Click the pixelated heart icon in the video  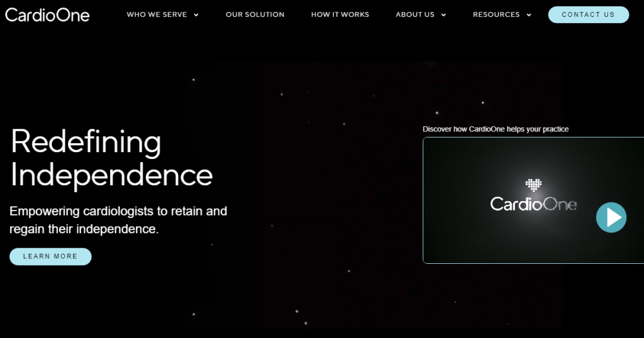tap(533, 185)
